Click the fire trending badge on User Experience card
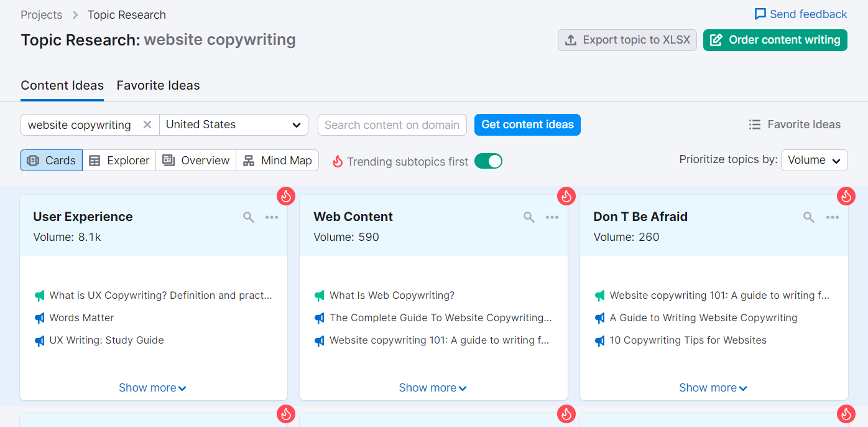 click(x=286, y=196)
